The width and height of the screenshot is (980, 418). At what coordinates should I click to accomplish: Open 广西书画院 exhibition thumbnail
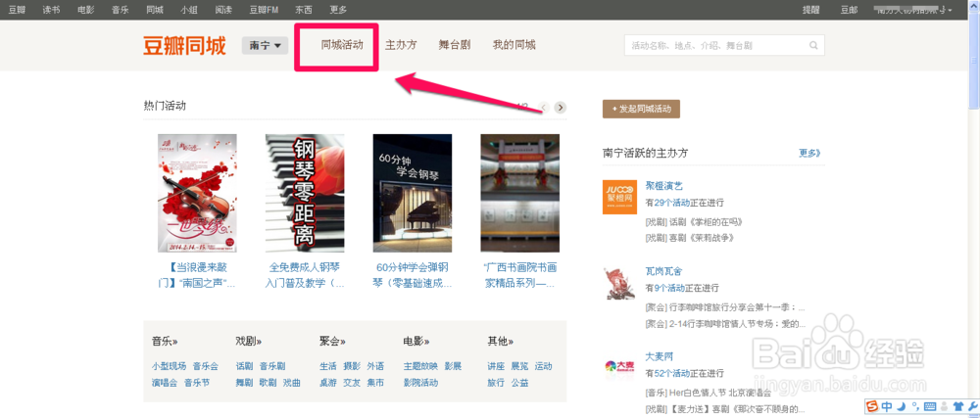520,193
